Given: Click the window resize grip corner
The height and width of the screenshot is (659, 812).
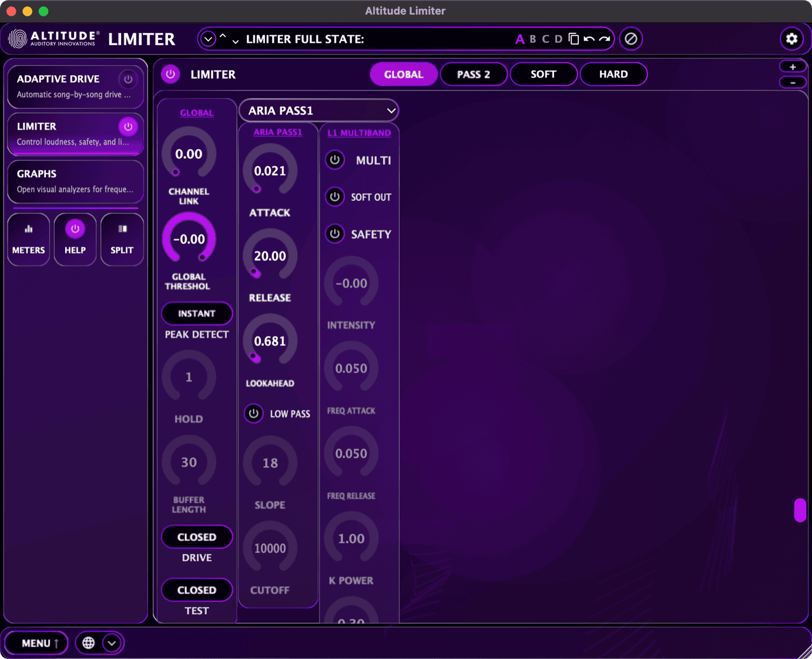Looking at the screenshot, I should (804, 651).
